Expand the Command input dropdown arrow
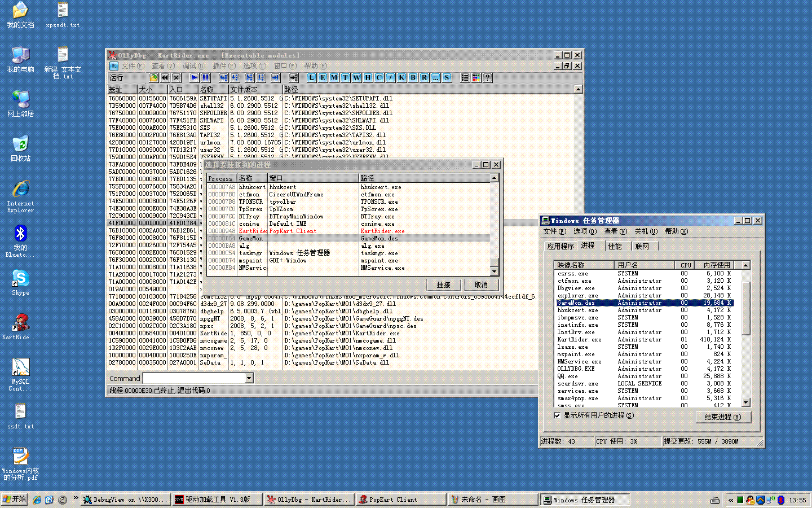 (x=249, y=378)
